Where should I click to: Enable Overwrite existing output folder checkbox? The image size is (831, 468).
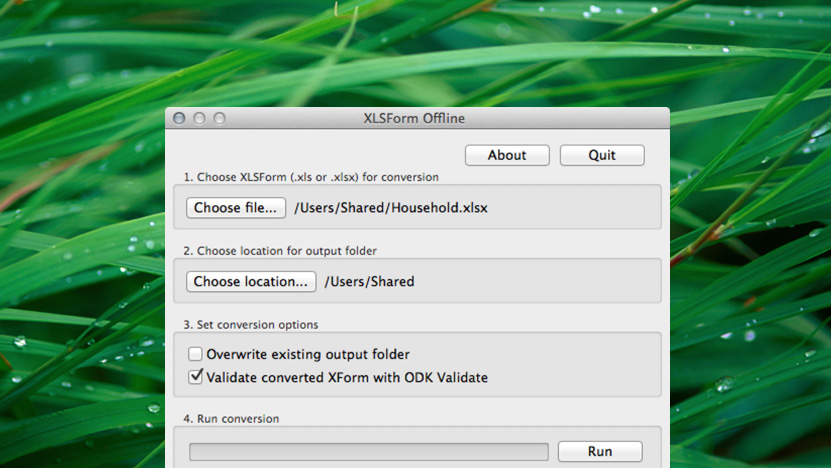[195, 354]
